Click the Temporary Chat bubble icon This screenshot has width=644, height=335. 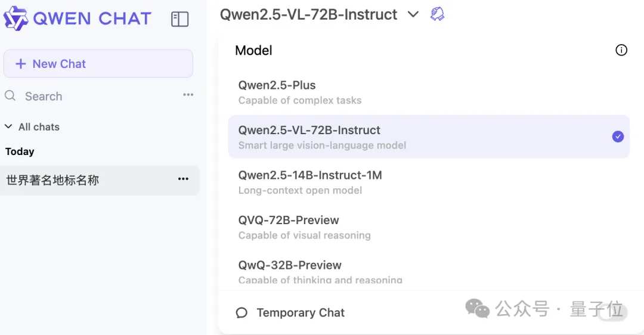pos(241,313)
